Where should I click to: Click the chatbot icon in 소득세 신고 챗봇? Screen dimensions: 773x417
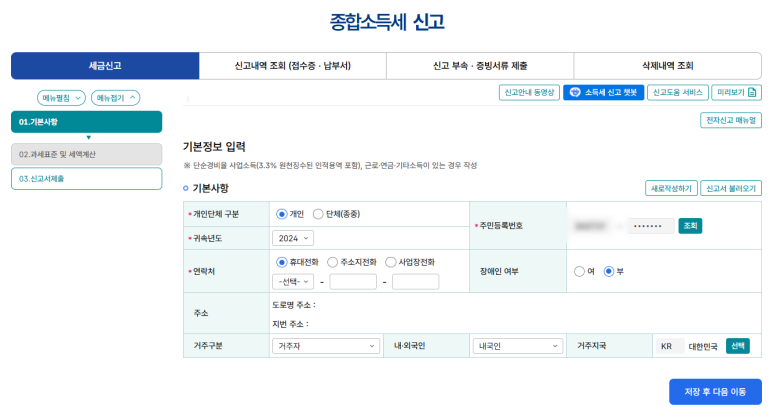coord(575,92)
